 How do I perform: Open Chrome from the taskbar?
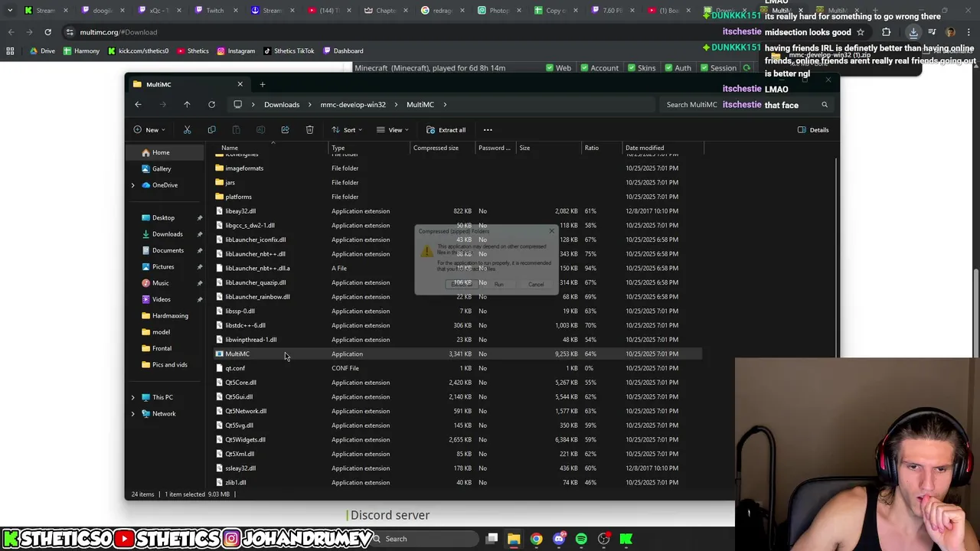pos(537,539)
